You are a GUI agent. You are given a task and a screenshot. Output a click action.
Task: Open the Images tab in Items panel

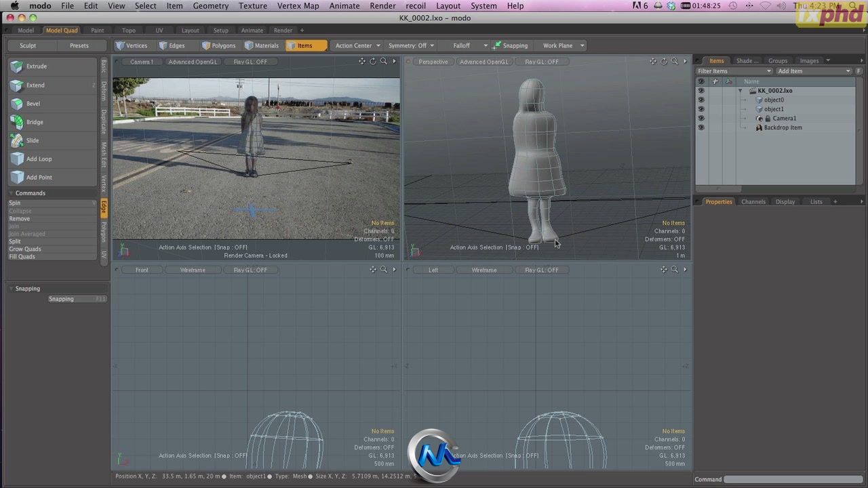pos(809,61)
